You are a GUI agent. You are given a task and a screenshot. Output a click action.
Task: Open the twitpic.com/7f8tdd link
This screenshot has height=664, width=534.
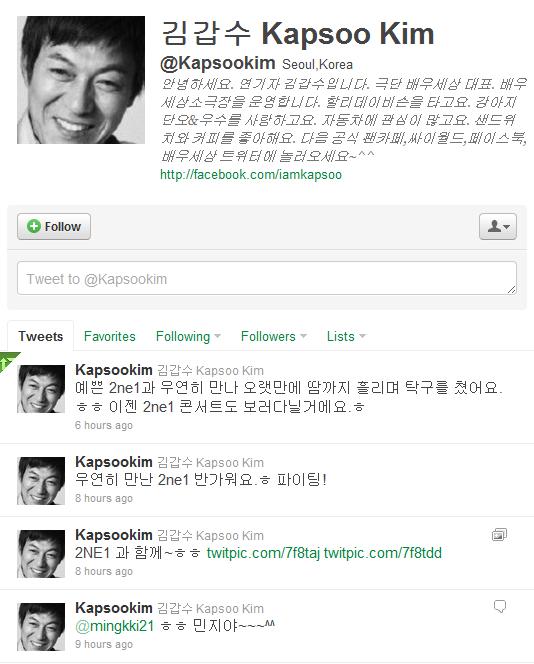tap(383, 553)
